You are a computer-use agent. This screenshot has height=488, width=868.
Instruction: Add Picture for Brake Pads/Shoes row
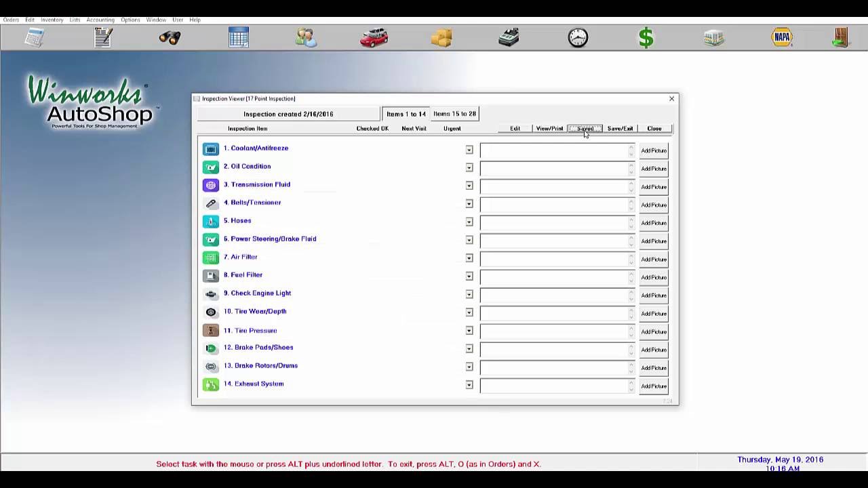(x=654, y=350)
